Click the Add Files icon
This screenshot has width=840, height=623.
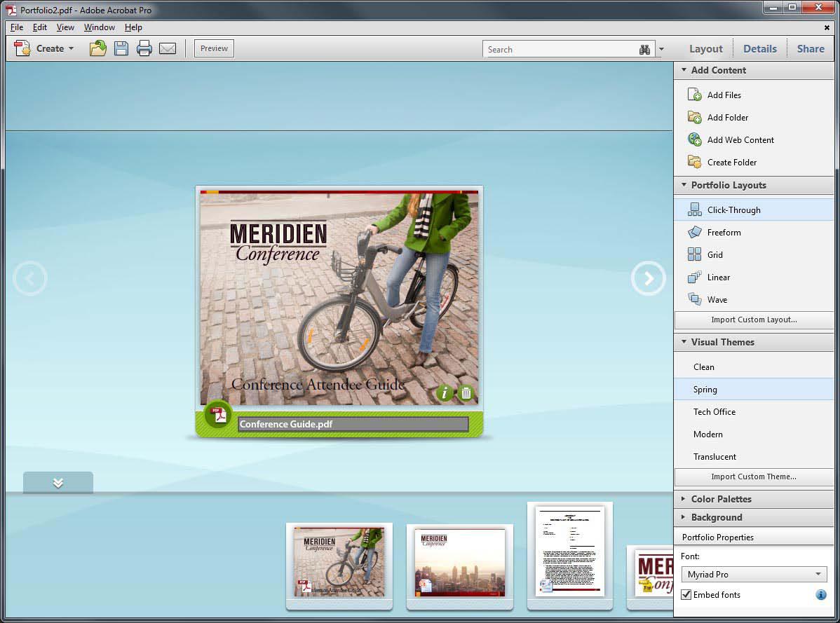[x=695, y=95]
